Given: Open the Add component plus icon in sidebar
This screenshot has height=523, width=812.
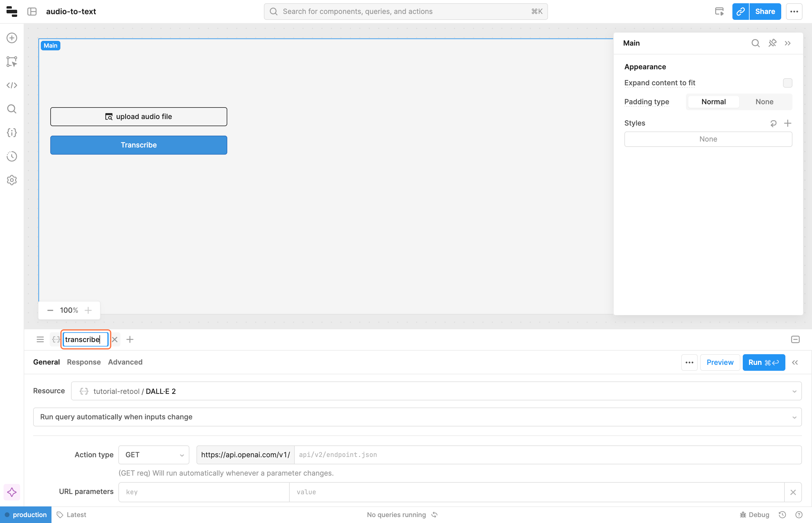Looking at the screenshot, I should 12,38.
